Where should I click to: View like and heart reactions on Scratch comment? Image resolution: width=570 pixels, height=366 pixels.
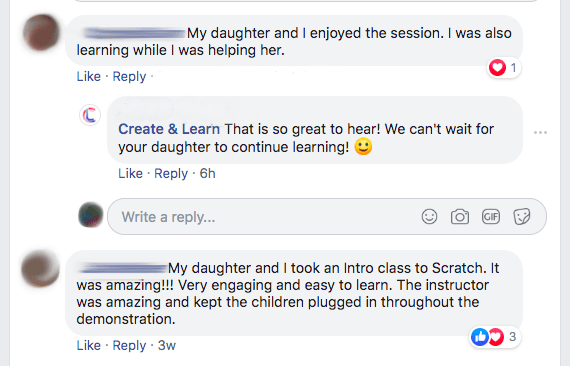[x=494, y=337]
